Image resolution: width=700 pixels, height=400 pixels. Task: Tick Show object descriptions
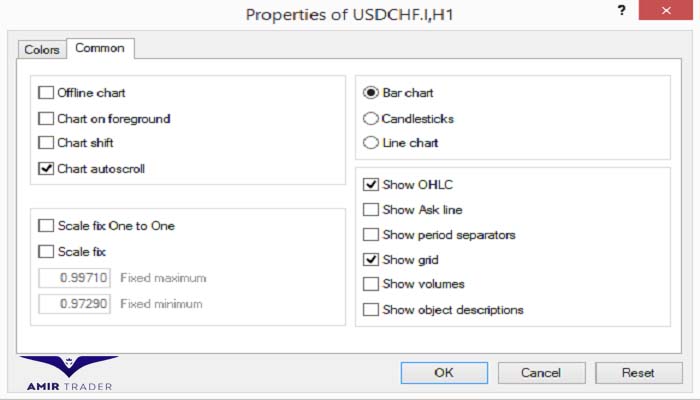click(x=371, y=309)
